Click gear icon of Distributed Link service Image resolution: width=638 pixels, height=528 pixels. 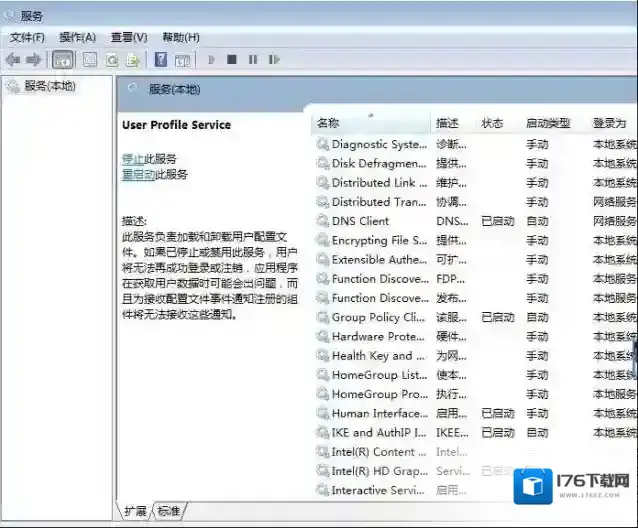pos(323,183)
